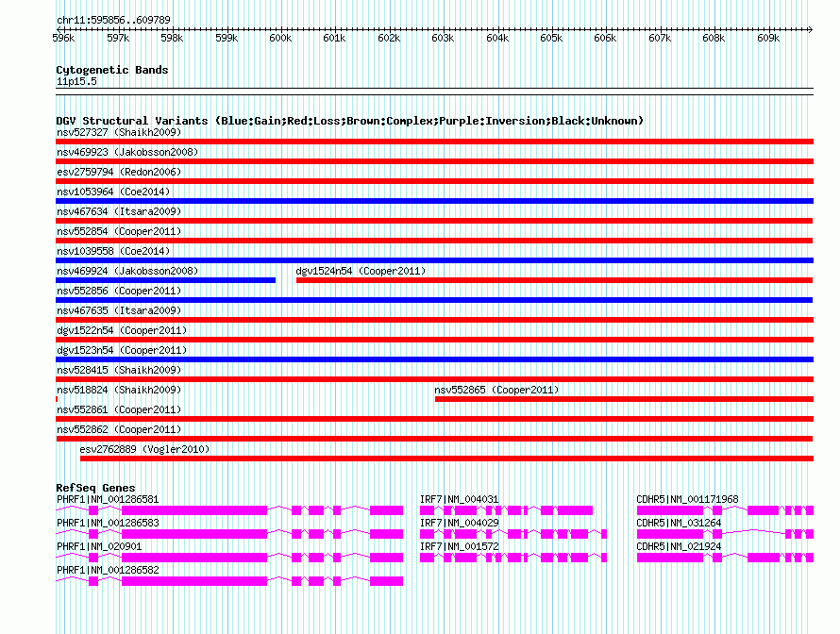This screenshot has height=634, width=840.
Task: Select the CDHR5|NM_031264 transcript glyph
Action: coord(725,534)
